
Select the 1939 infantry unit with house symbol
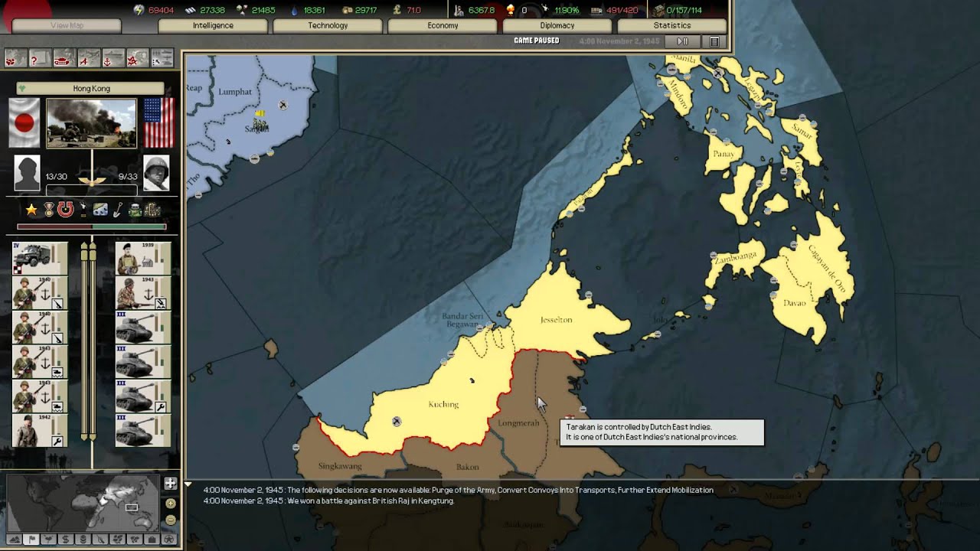click(x=143, y=259)
